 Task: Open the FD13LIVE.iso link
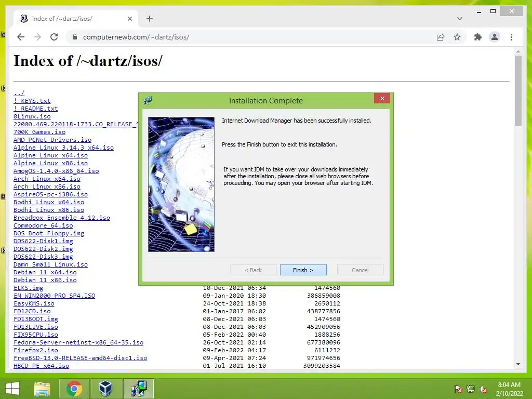(36, 327)
